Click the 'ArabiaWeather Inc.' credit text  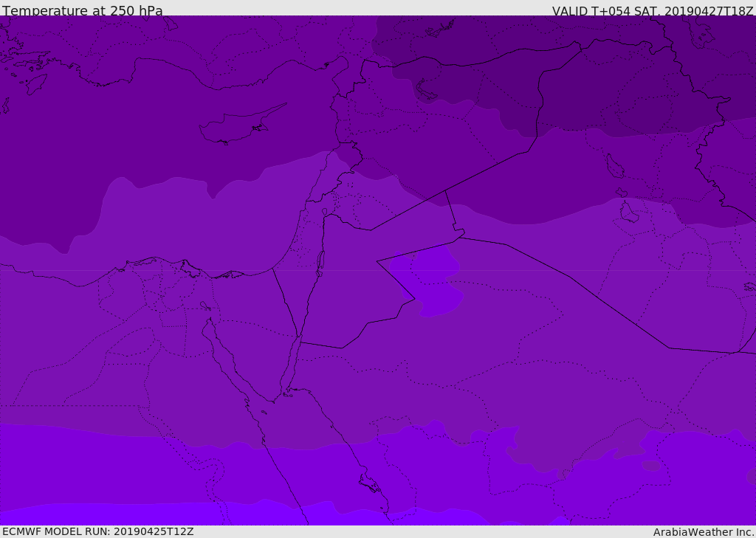[704, 532]
